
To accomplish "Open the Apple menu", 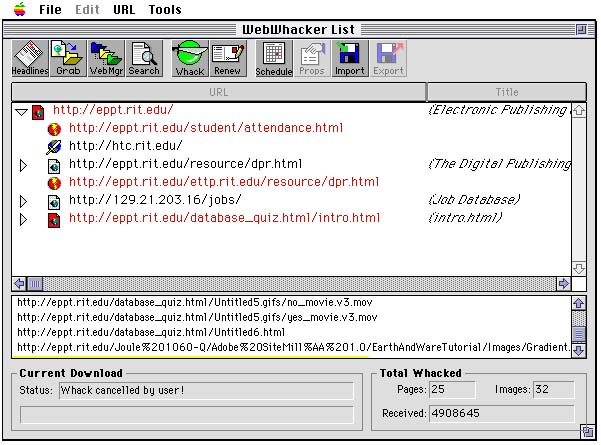I will (20, 9).
